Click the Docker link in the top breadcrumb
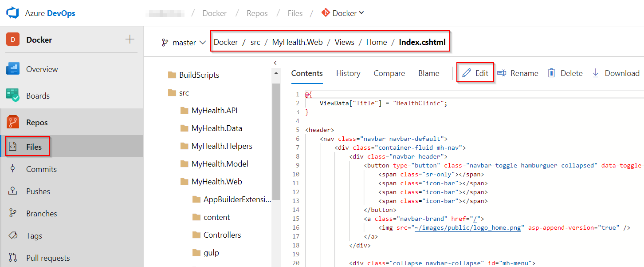Image resolution: width=644 pixels, height=267 pixels. [215, 13]
